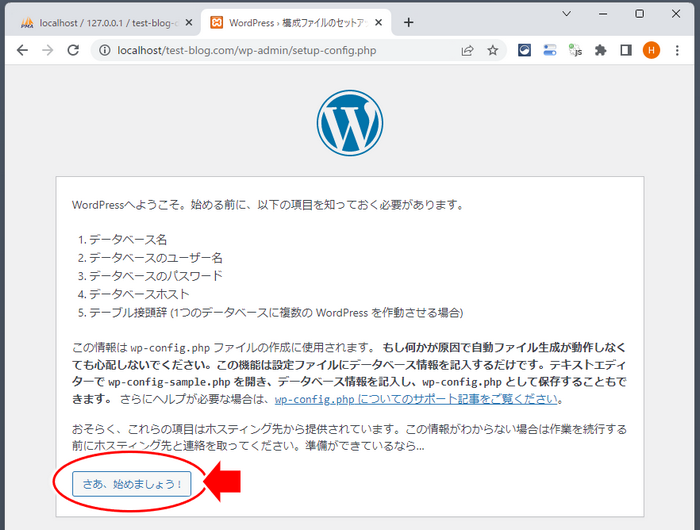Go back to the previous page
This screenshot has height=530, width=700.
[22, 50]
